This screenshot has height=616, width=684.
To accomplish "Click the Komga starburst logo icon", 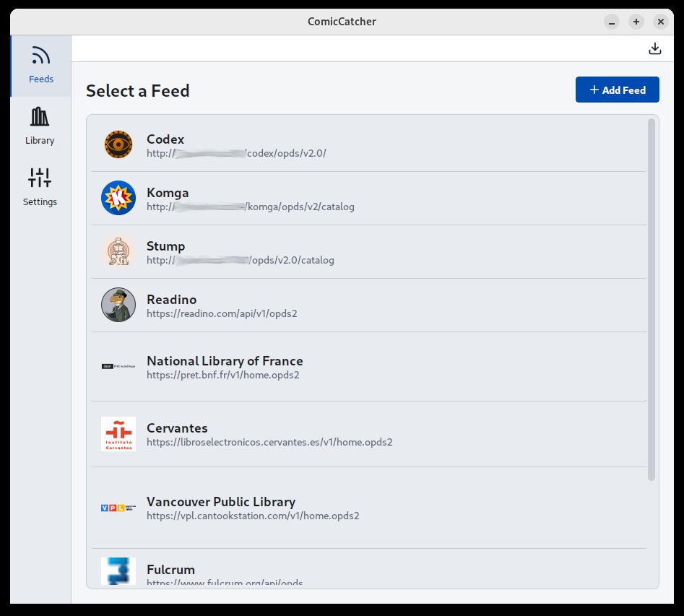I will (x=118, y=198).
